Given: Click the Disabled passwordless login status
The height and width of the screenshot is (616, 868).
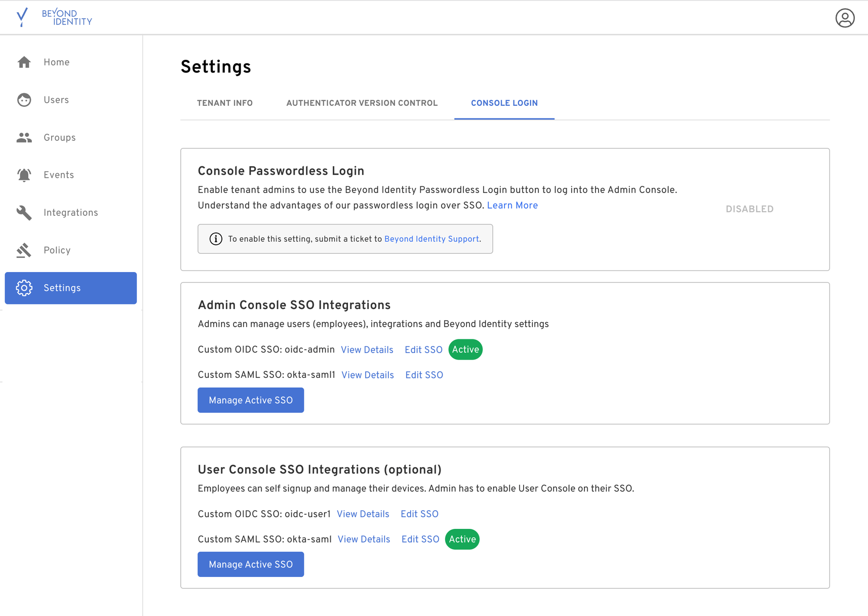Looking at the screenshot, I should point(749,209).
